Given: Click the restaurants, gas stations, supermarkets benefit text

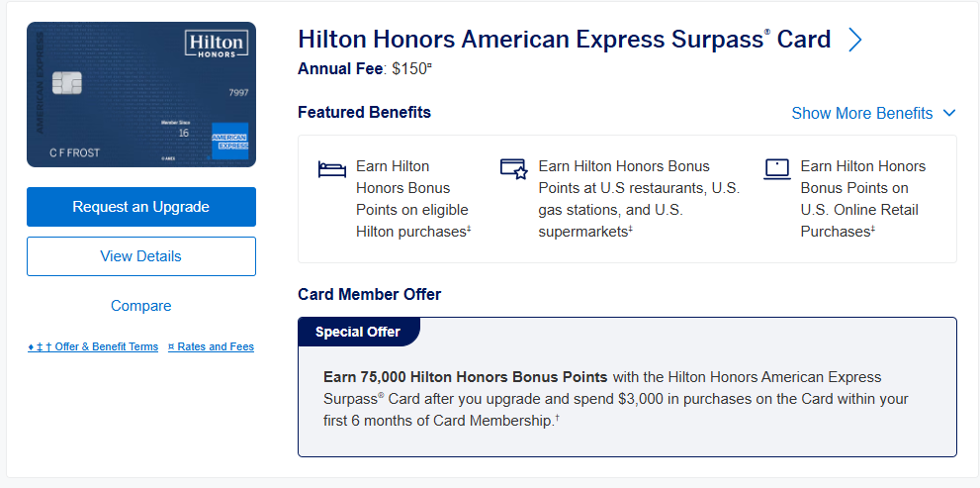Looking at the screenshot, I should [639, 199].
